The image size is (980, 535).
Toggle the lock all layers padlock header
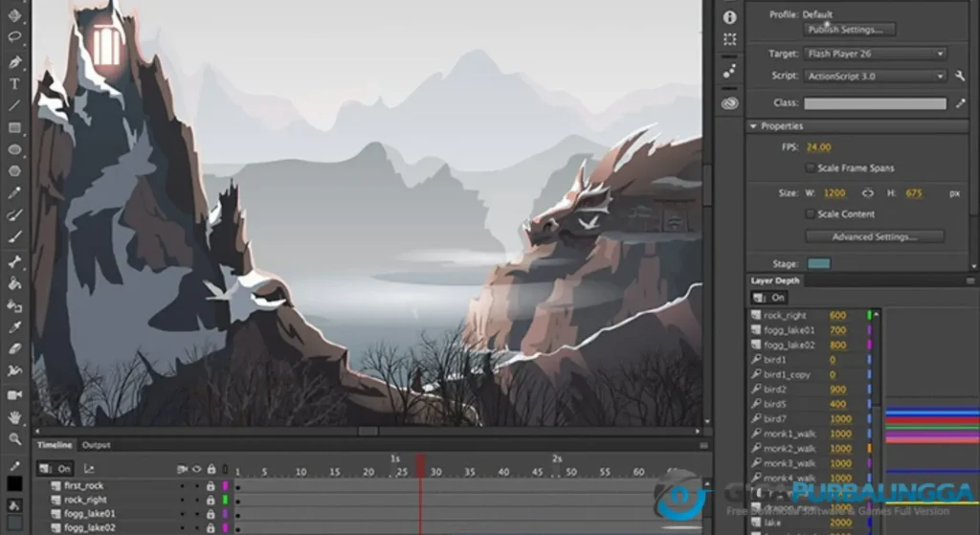[x=212, y=469]
